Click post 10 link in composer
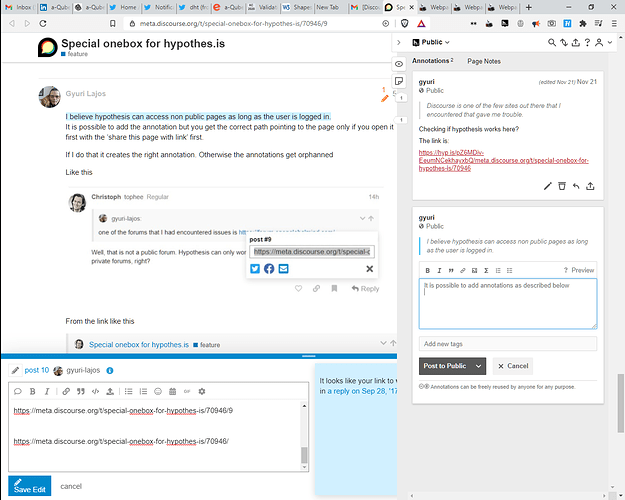 tap(37, 370)
